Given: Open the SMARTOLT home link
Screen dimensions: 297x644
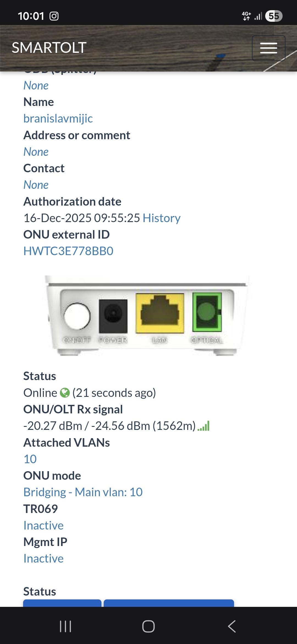Looking at the screenshot, I should (x=49, y=48).
